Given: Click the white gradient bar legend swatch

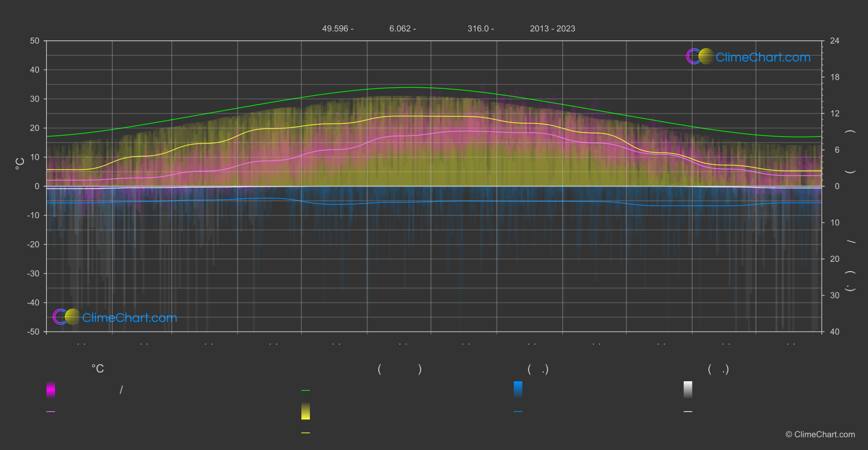Looking at the screenshot, I should point(688,389).
